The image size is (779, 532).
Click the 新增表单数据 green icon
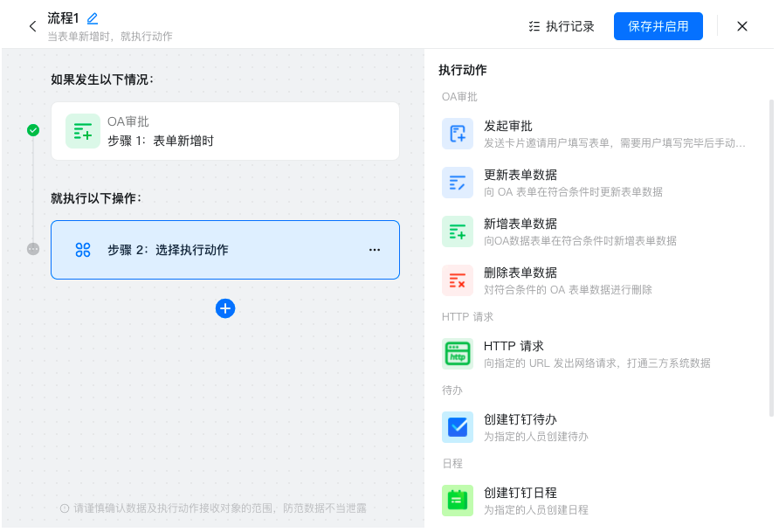tap(458, 231)
